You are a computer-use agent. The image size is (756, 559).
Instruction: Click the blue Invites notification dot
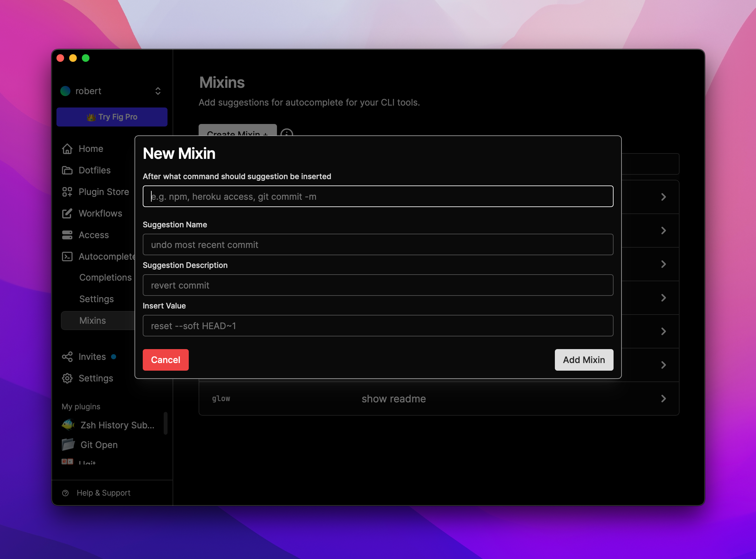pos(114,357)
